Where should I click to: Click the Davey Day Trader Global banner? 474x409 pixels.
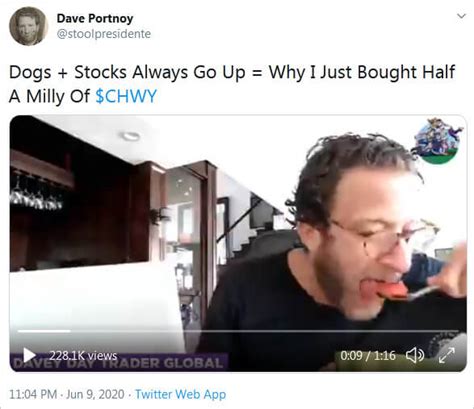[119, 363]
